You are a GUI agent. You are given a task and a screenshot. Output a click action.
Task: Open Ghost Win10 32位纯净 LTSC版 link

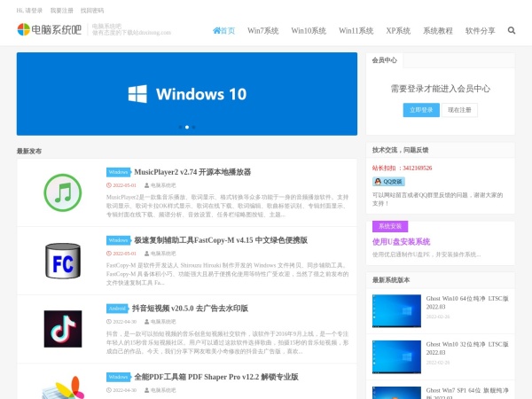(467, 348)
